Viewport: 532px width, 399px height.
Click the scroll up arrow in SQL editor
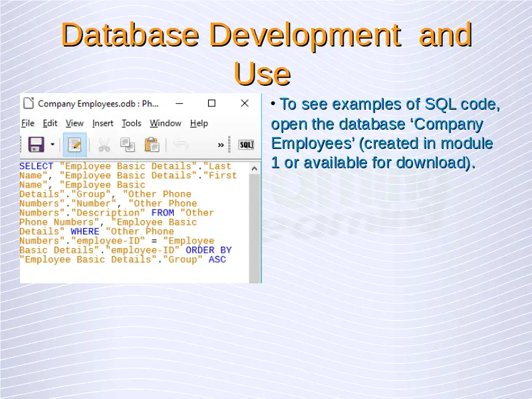[255, 169]
